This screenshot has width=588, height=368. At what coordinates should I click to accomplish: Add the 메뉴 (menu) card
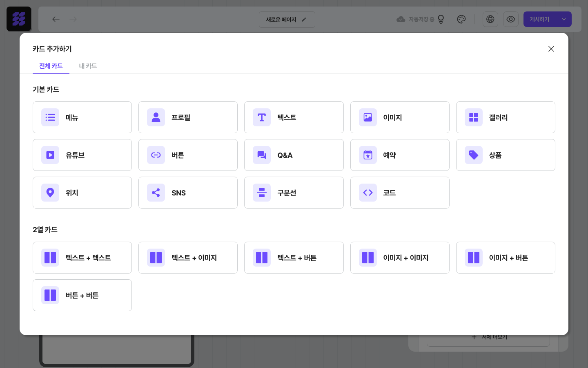(82, 117)
